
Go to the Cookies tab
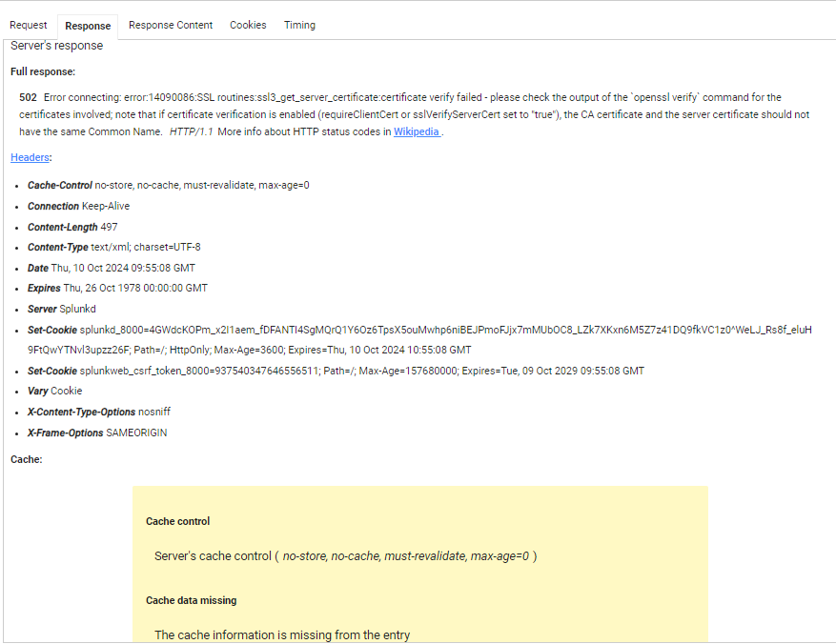(248, 26)
